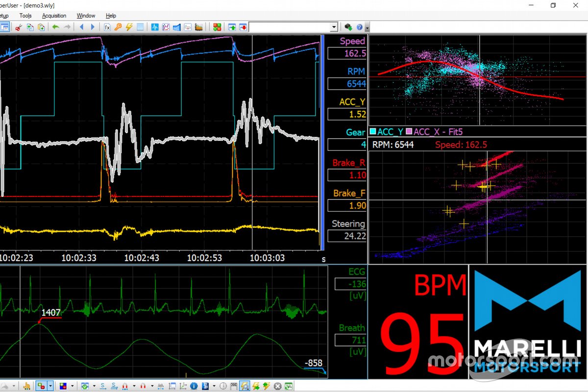This screenshot has width=588, height=392.
Task: Click the Speed value field 162.5
Action: 347,53
